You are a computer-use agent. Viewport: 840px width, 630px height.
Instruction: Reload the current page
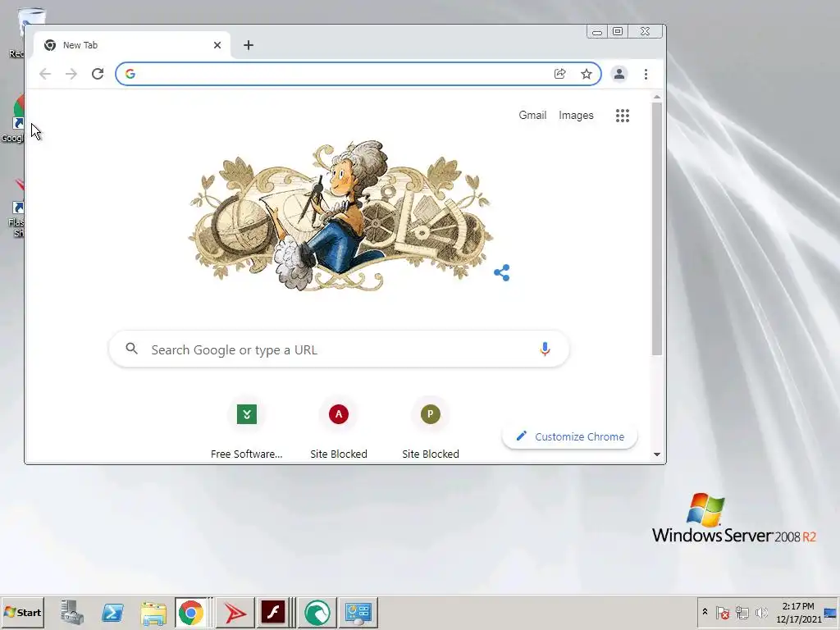click(x=98, y=74)
